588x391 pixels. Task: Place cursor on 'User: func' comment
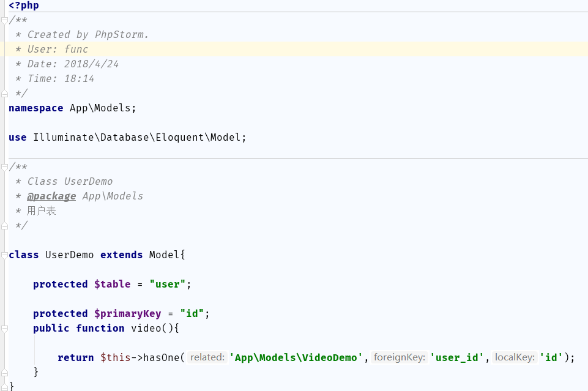[58, 49]
